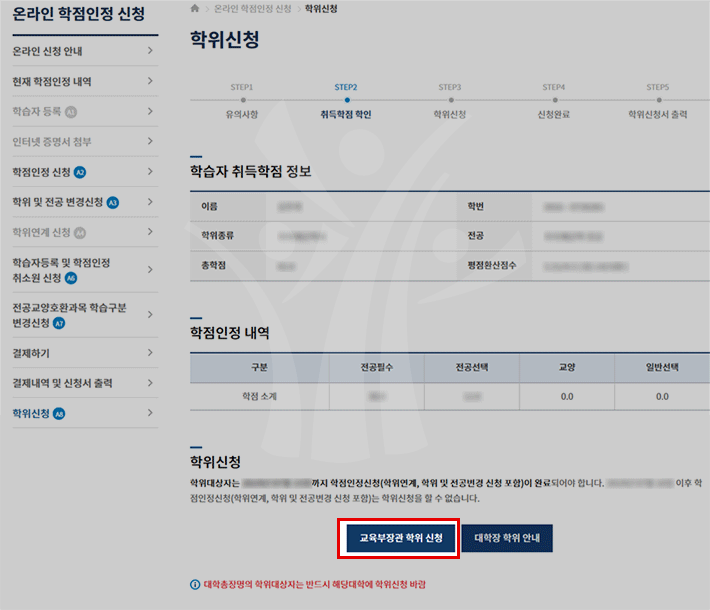The width and height of the screenshot is (710, 610).
Task: Select the STEP5 학위신청서 출력 step
Action: pos(657,101)
